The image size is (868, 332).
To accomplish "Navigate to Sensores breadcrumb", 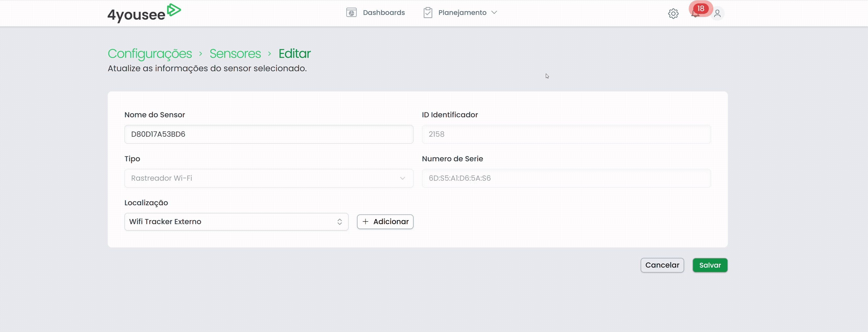I will pos(235,53).
